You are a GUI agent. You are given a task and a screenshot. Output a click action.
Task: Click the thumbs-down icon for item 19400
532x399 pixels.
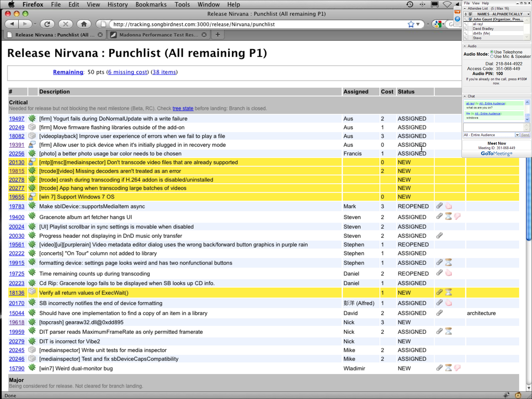coord(457,216)
